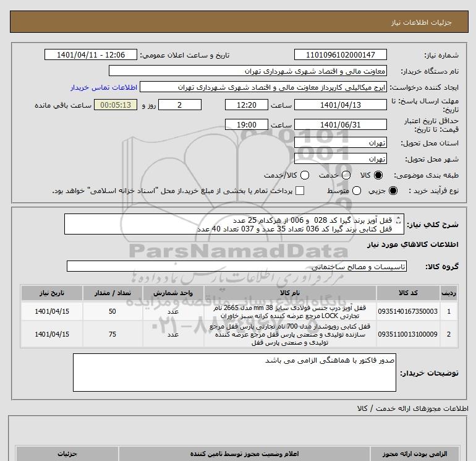The height and width of the screenshot is (461, 476).
Task: Click the استان محل تحویل field
Action: [x=340, y=142]
